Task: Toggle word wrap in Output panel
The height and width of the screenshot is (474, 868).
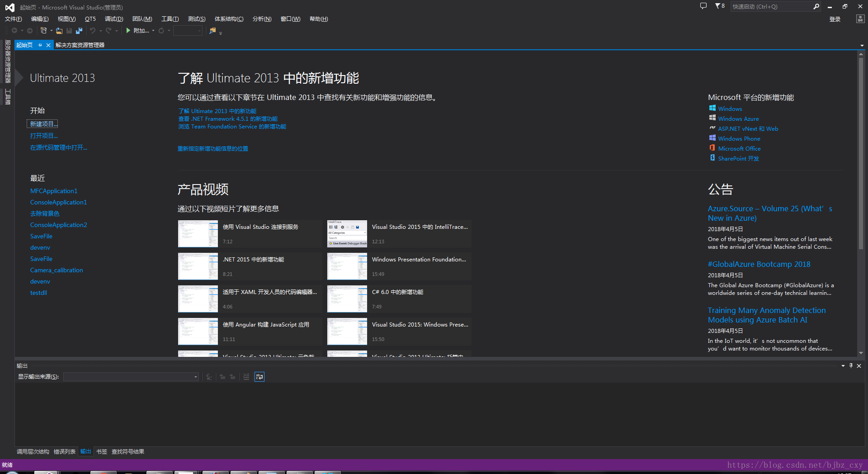Action: (x=259, y=377)
